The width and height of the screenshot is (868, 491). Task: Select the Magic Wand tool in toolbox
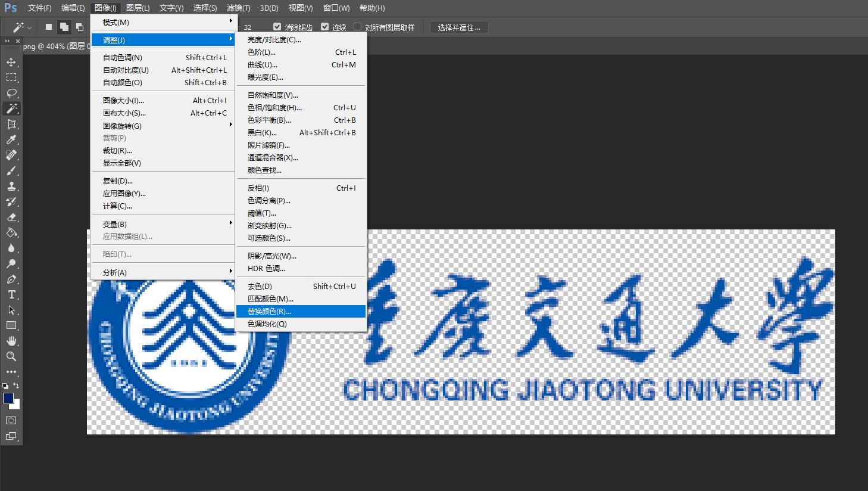[x=11, y=108]
